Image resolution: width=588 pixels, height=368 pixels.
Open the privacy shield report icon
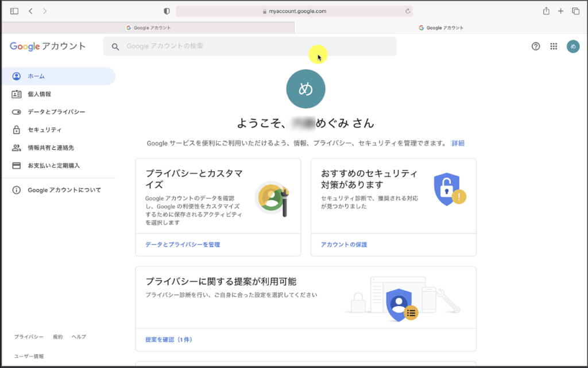click(x=167, y=11)
